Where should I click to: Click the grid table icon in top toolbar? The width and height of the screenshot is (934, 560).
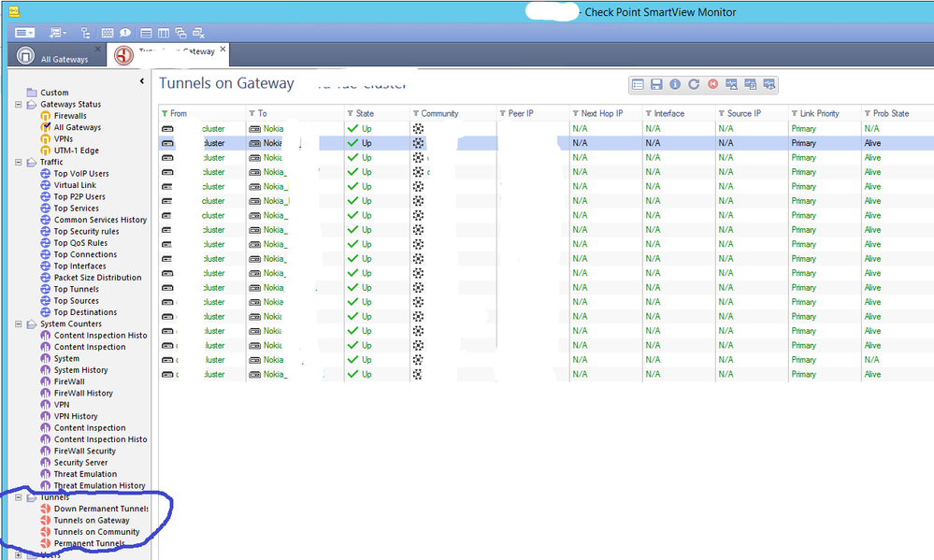108,33
